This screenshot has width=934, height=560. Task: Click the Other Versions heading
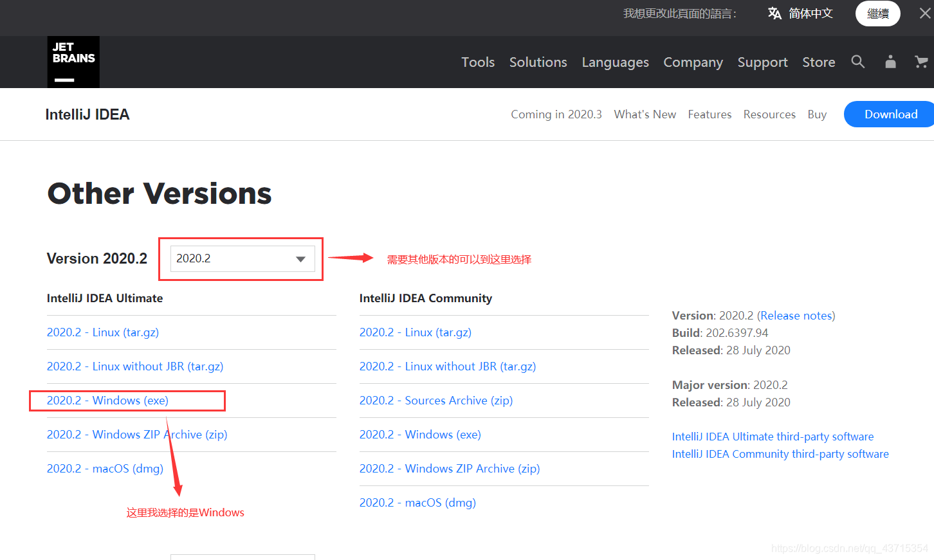(x=160, y=193)
